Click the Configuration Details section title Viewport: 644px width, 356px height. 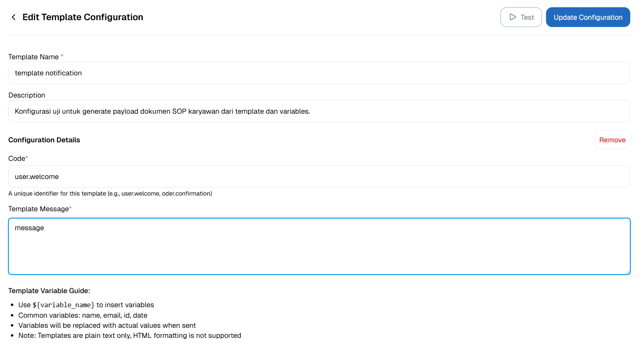[44, 140]
